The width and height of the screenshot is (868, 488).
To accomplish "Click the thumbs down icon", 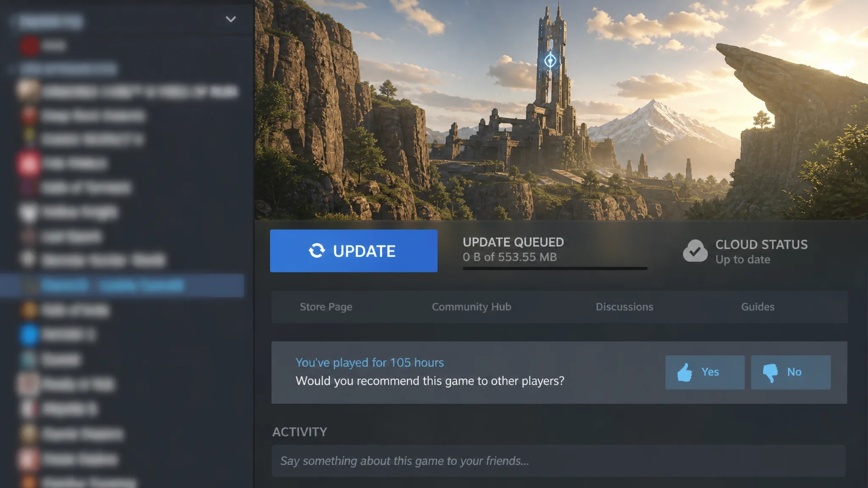I will [x=771, y=373].
